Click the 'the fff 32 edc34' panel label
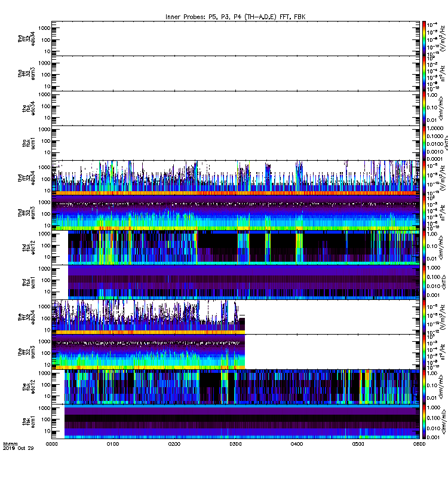This screenshot has width=448, height=478. 26,317
